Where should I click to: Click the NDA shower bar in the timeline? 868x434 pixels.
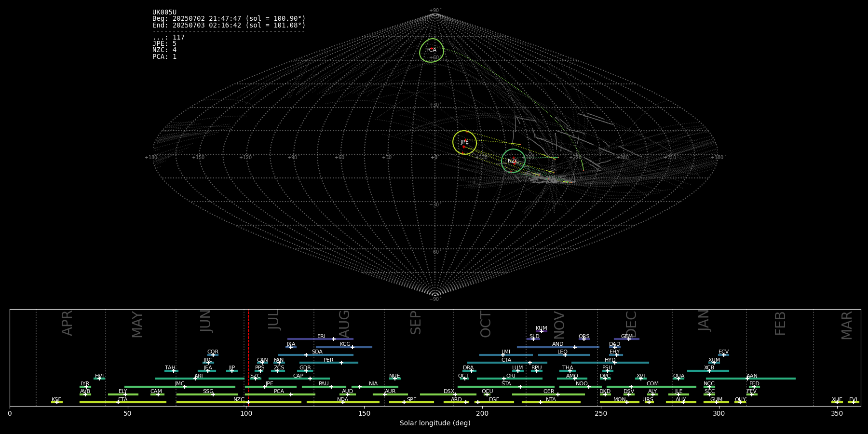[343, 402]
